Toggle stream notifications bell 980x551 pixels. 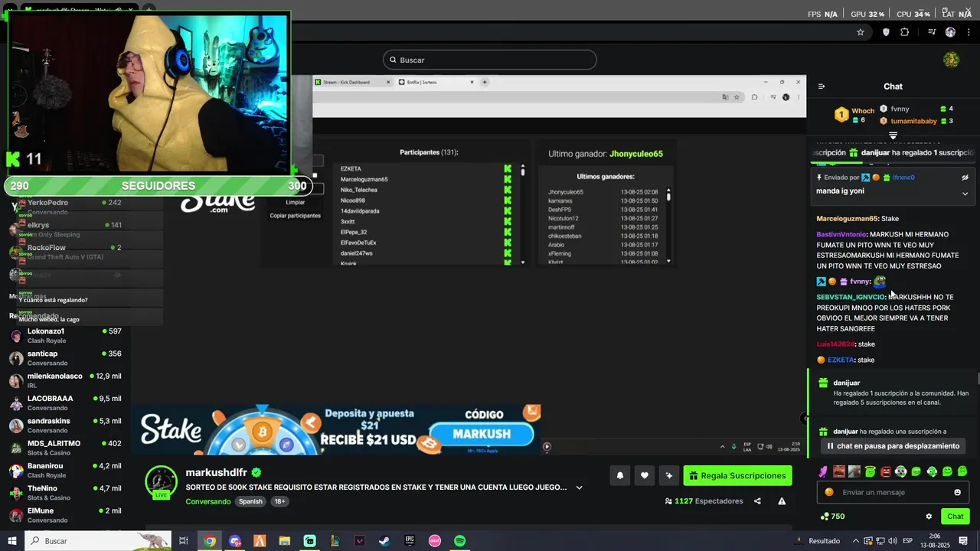point(620,475)
